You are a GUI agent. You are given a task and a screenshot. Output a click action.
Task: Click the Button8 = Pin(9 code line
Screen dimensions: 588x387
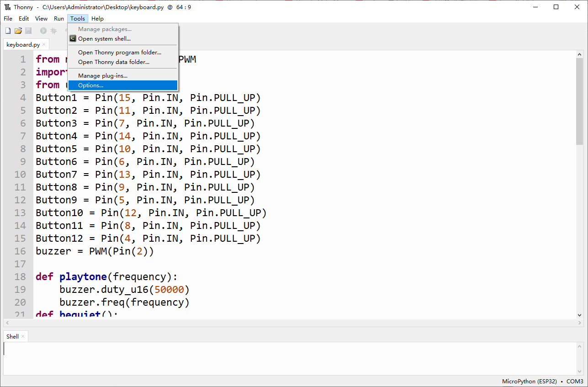145,187
